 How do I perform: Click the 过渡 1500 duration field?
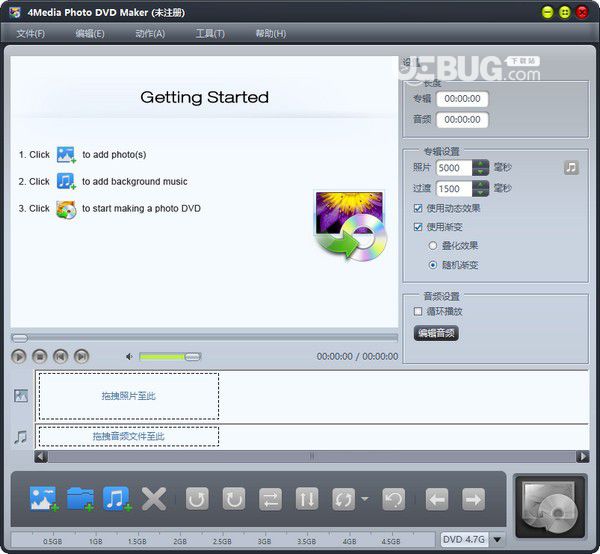click(454, 189)
